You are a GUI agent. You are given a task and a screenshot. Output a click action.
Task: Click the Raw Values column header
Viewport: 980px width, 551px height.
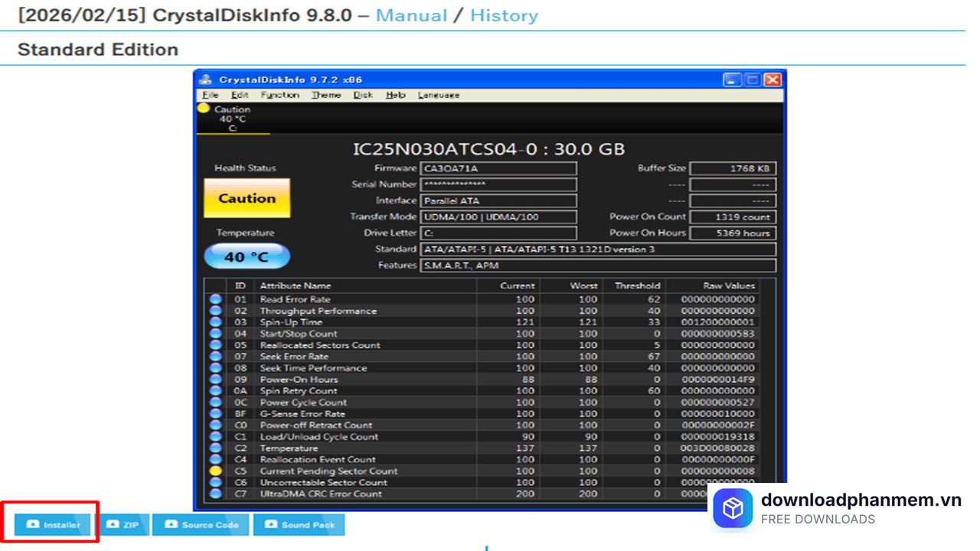click(728, 285)
